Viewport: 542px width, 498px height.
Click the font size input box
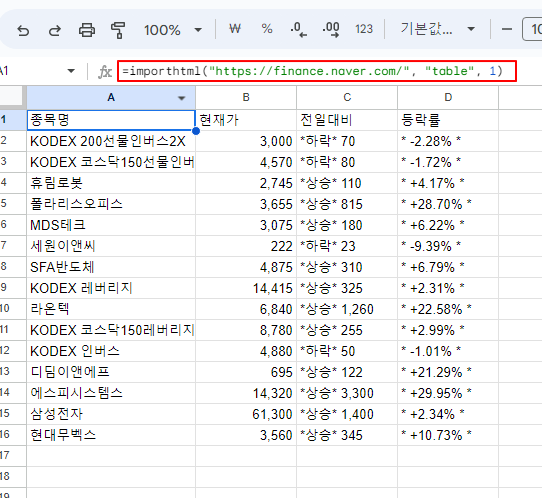(532, 29)
